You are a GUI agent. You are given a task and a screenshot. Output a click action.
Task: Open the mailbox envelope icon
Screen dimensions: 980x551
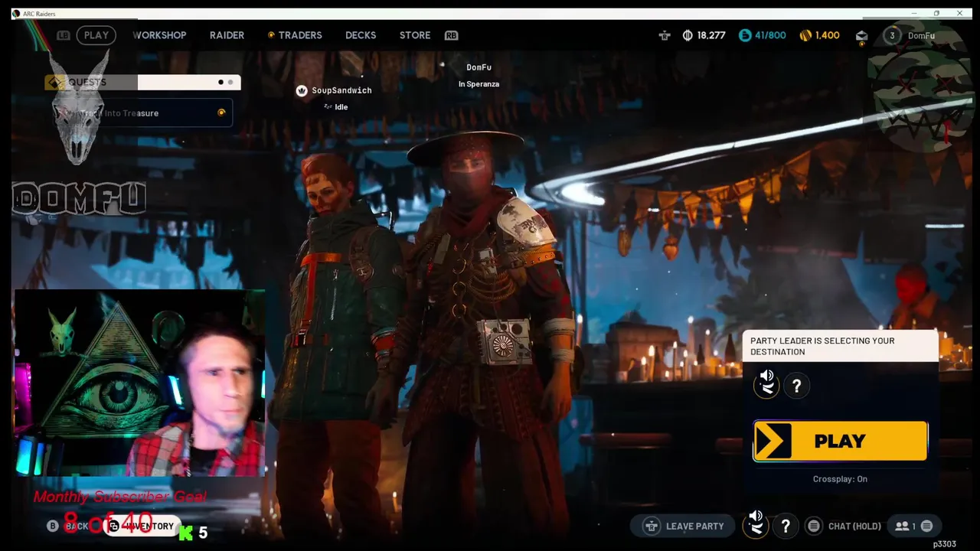(x=861, y=35)
